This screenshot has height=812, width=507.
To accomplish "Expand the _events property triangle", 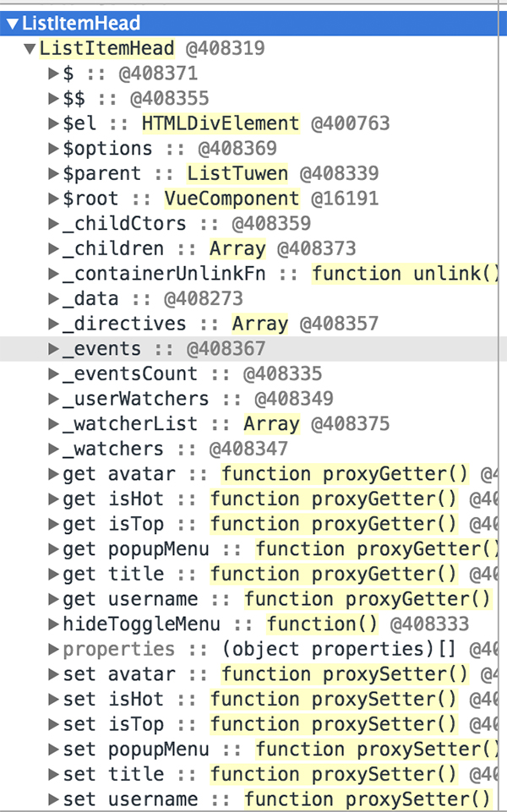I will 53,349.
